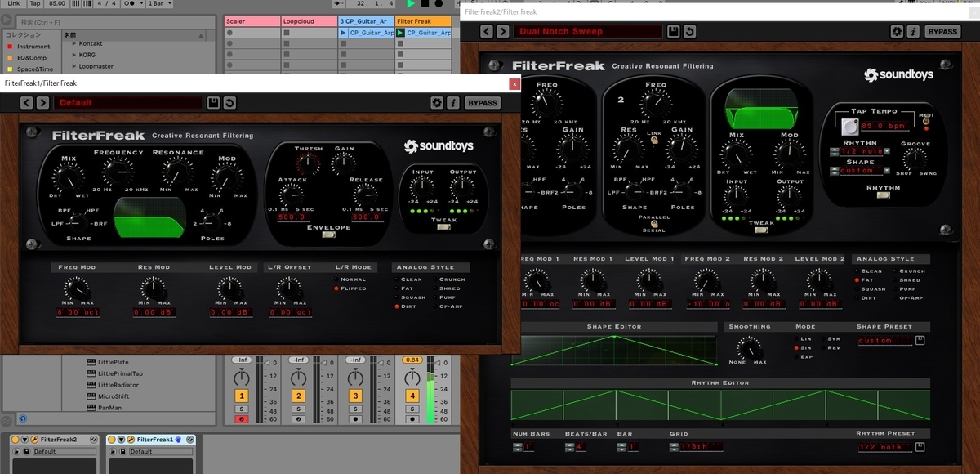The image size is (980, 474).
Task: Select Sin smoothing mode
Action: (x=803, y=347)
